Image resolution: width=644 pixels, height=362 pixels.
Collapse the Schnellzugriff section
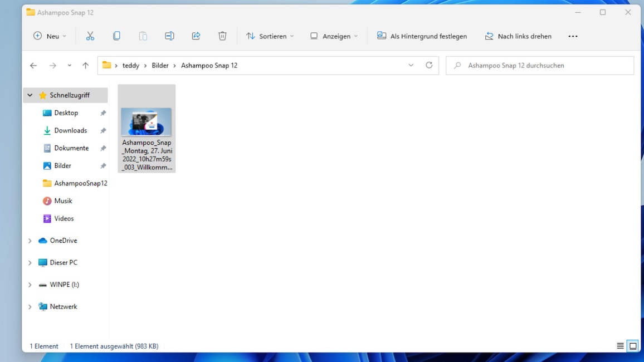click(x=30, y=95)
